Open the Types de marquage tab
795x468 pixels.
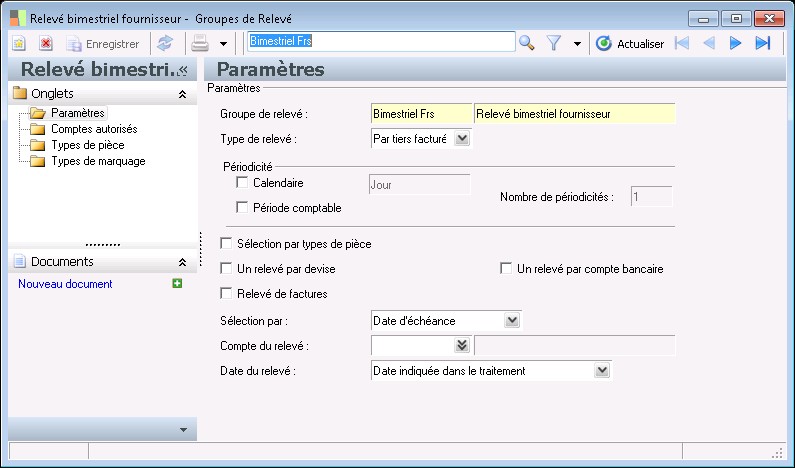(x=98, y=161)
